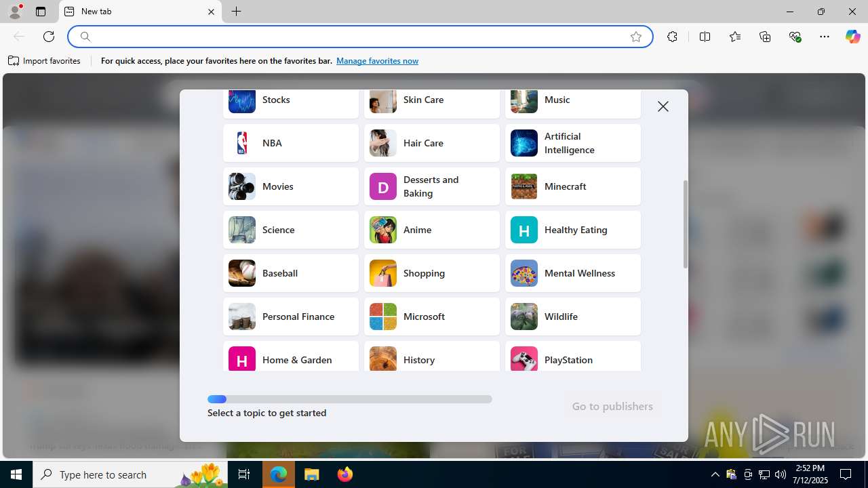Click the Edge address bar

coord(359,37)
